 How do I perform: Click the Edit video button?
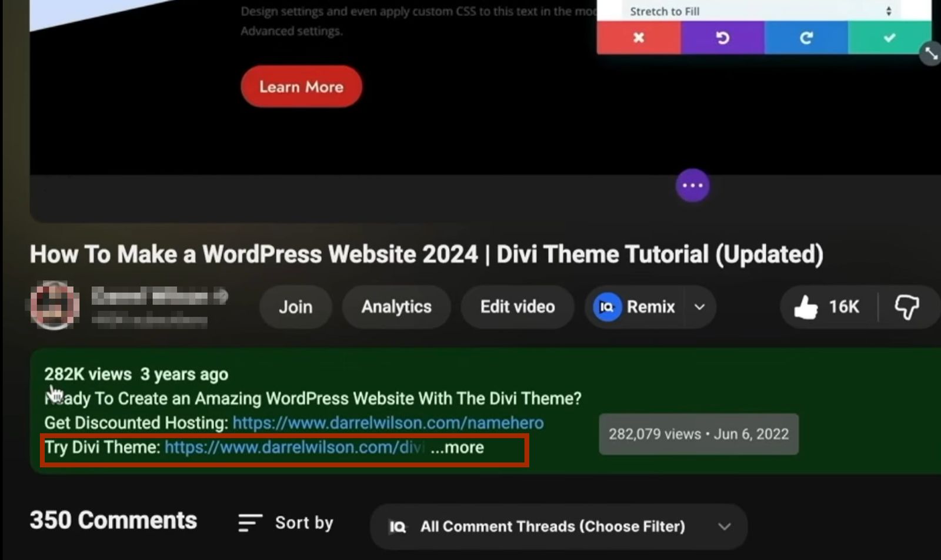[517, 307]
